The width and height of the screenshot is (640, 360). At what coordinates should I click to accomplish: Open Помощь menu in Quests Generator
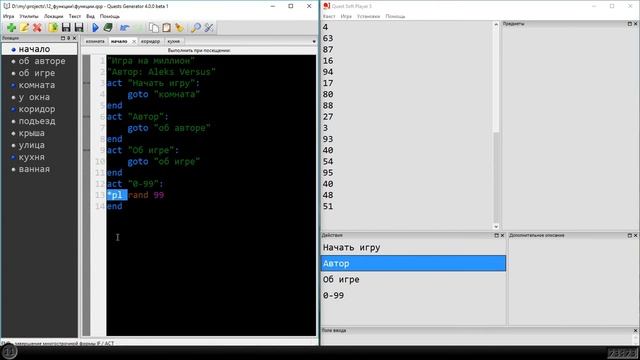110,16
